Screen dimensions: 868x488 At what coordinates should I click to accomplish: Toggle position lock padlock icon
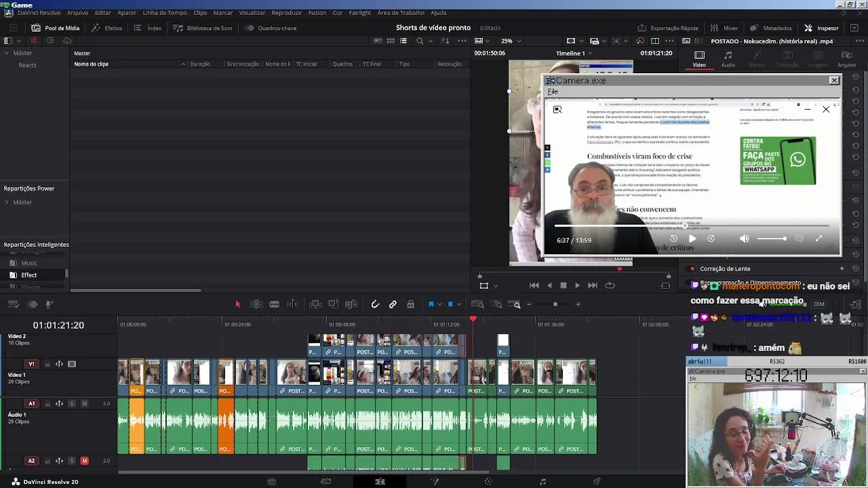[x=410, y=304]
